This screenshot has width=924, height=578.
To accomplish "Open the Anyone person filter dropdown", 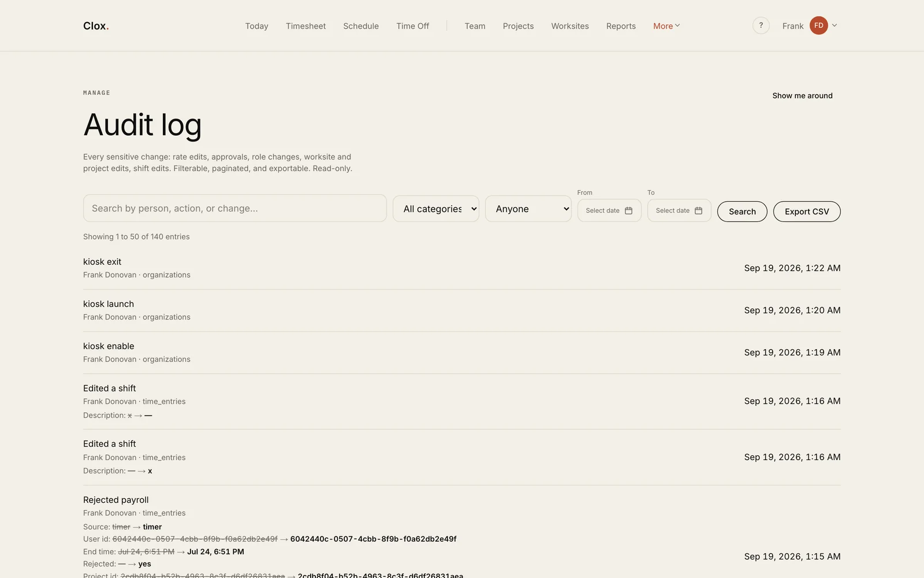I will coord(528,209).
